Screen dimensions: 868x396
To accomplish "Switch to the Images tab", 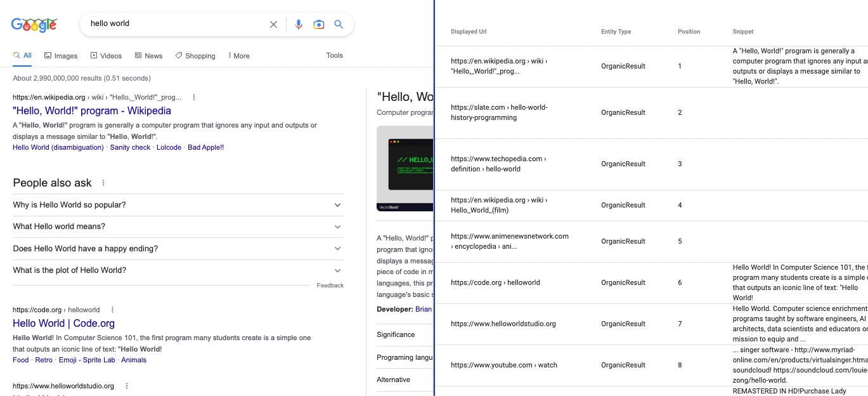I will click(x=61, y=56).
